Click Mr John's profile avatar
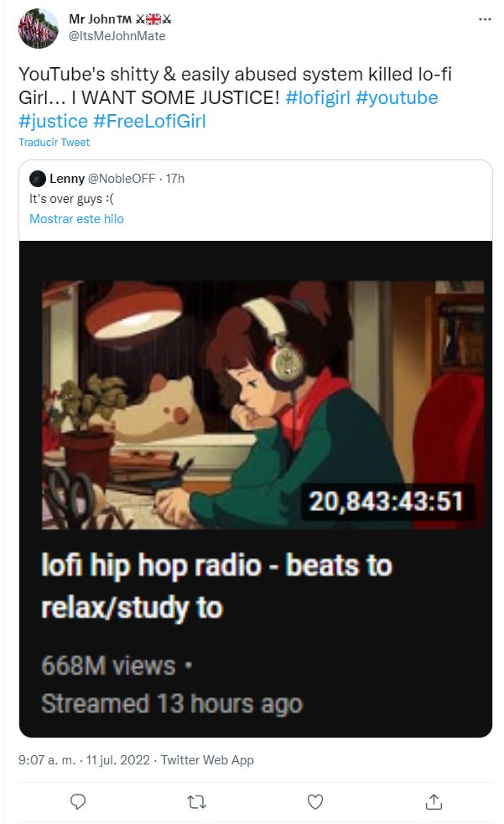 pos(38,29)
